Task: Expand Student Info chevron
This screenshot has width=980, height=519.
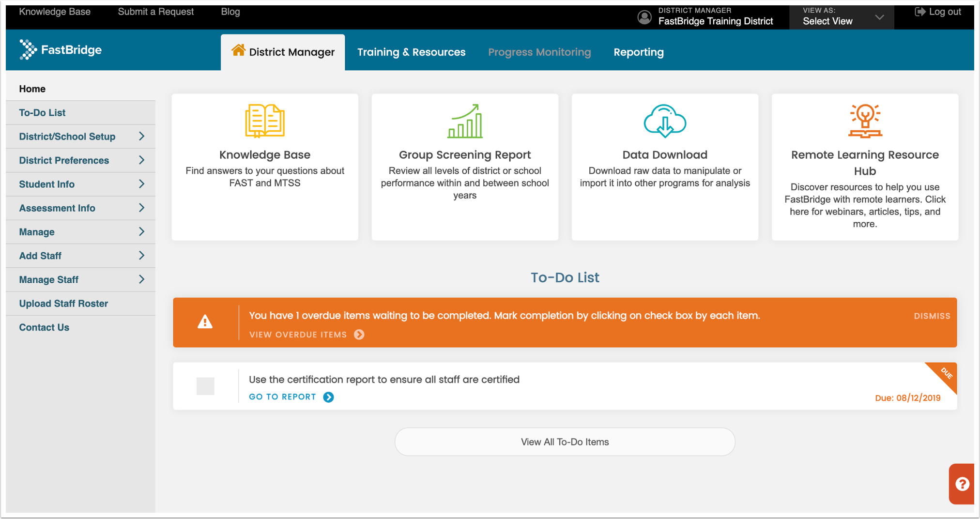Action: [142, 184]
